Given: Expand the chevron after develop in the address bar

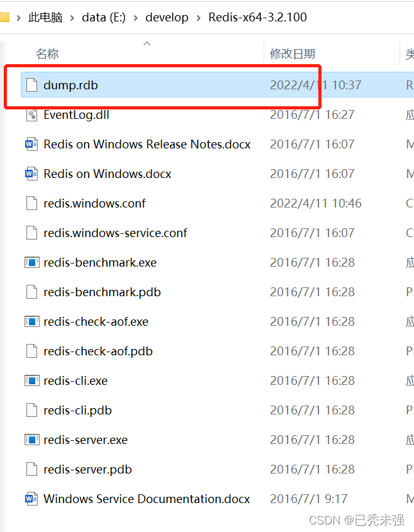Looking at the screenshot, I should pos(199,18).
